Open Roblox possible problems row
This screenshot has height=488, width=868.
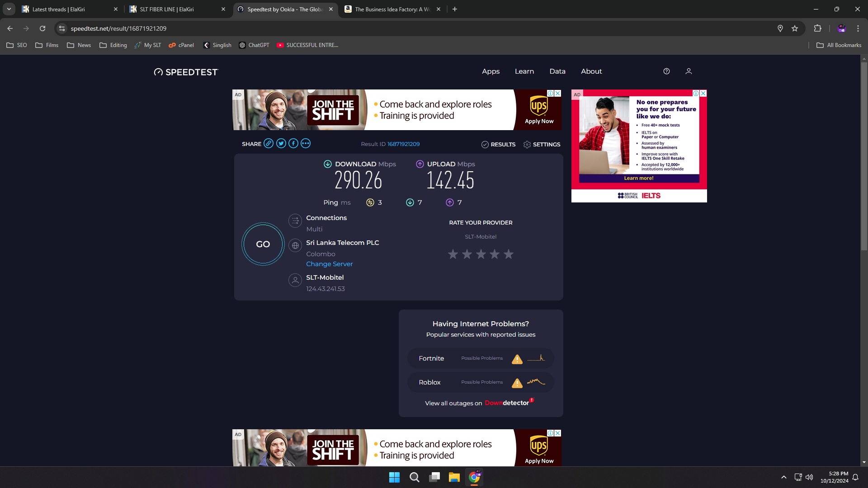(481, 382)
